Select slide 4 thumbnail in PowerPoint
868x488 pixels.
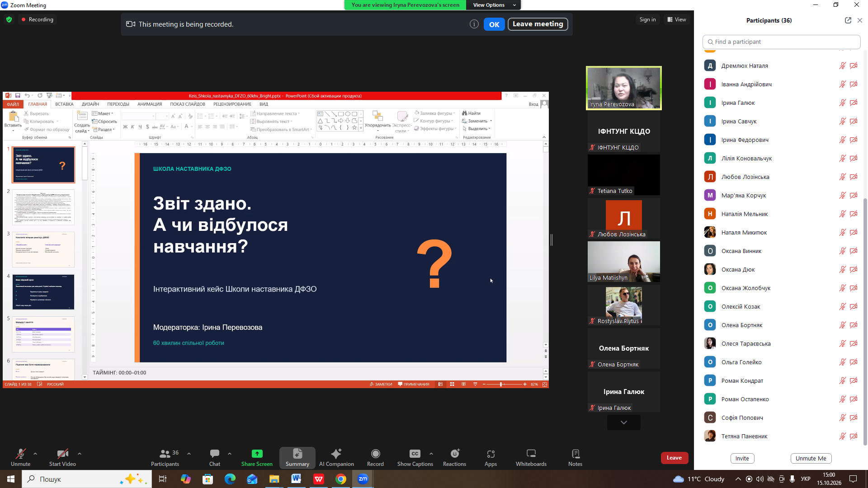point(43,292)
